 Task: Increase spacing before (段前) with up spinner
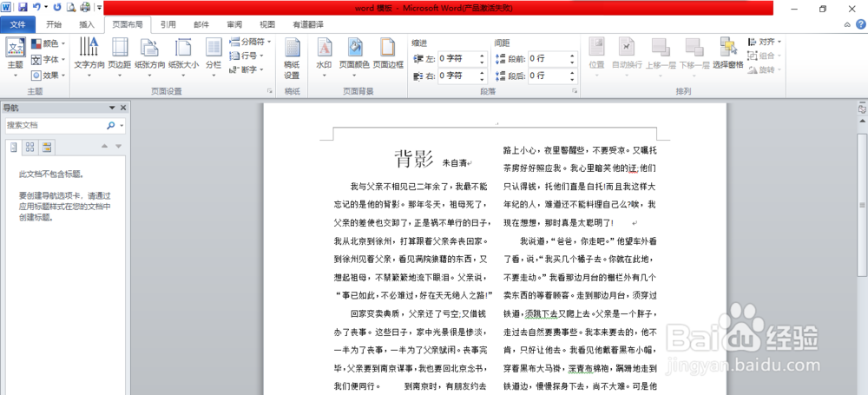pyautogui.click(x=572, y=56)
